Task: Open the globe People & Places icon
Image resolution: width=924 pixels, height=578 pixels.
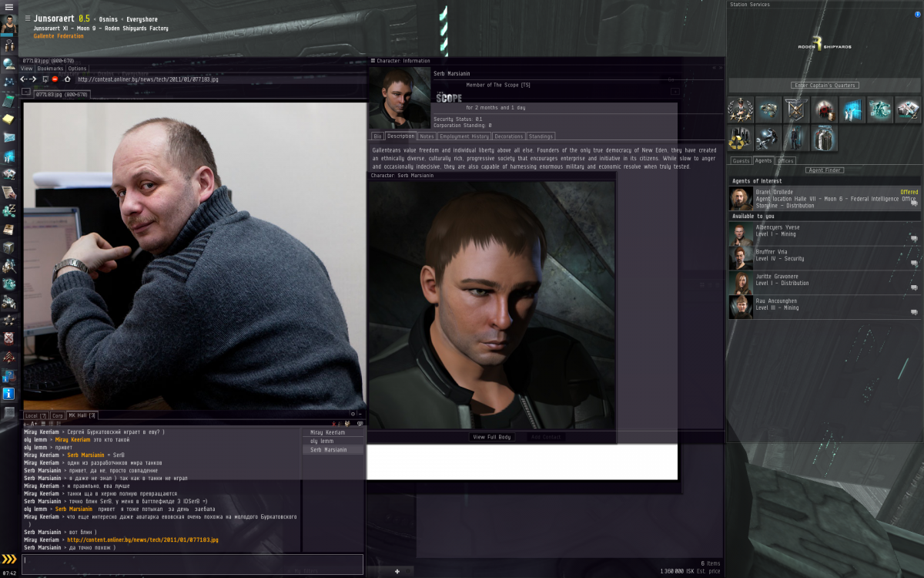Action: [8, 64]
